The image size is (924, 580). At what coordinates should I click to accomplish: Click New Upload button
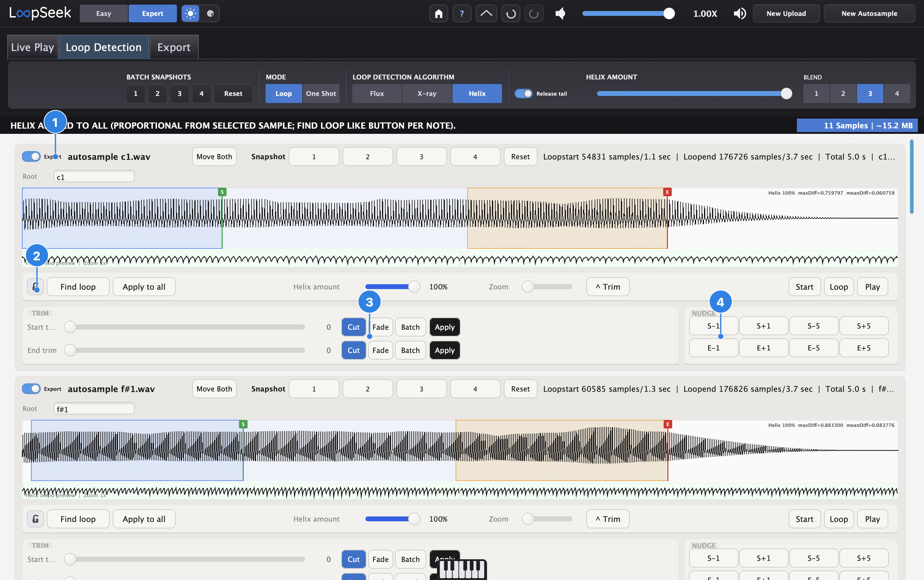pyautogui.click(x=786, y=13)
